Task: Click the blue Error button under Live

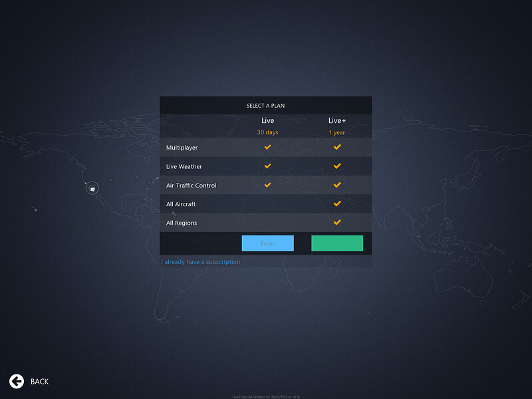Action: 268,243
